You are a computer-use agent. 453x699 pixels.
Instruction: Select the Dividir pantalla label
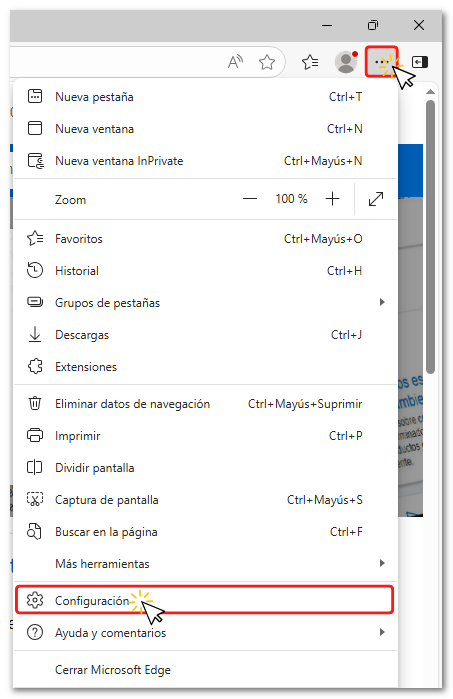coord(95,468)
